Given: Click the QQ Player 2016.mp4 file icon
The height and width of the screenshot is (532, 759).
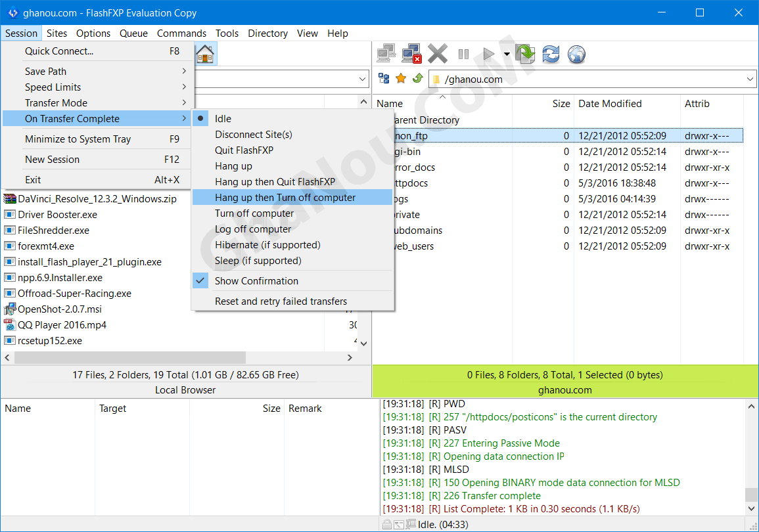Looking at the screenshot, I should pyautogui.click(x=10, y=325).
